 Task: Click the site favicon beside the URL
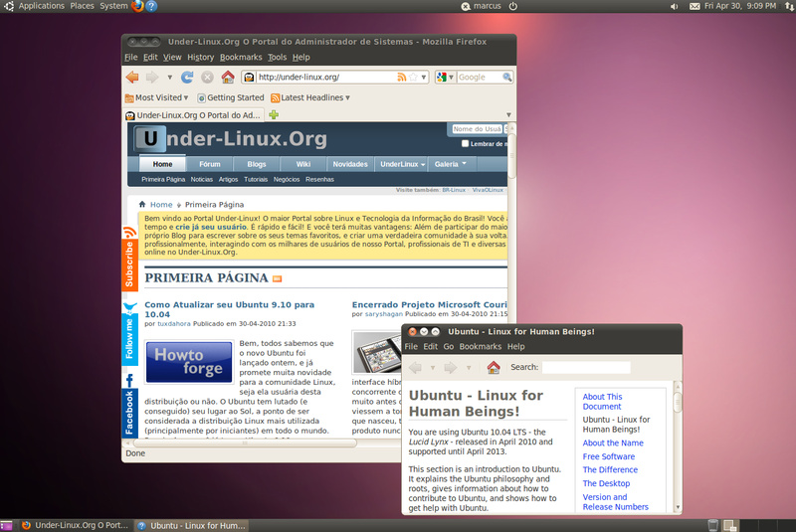(249, 78)
